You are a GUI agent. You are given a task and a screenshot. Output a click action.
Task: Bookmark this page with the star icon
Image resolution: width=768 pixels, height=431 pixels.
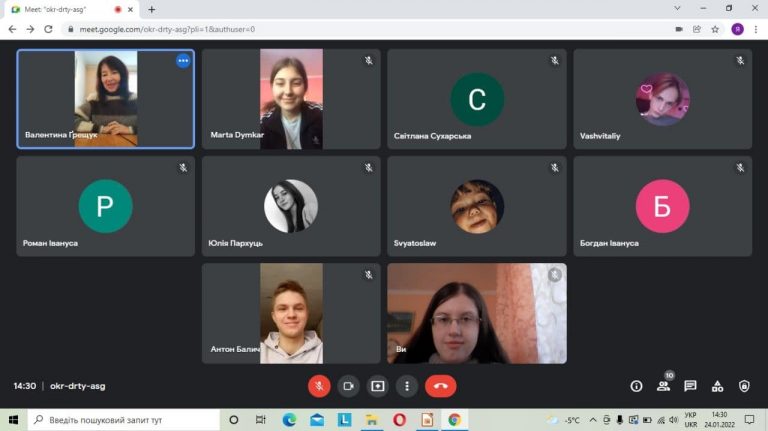pos(715,29)
